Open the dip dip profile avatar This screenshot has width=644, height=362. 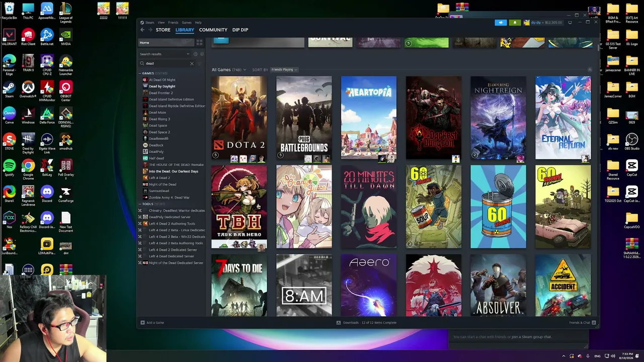pyautogui.click(x=526, y=23)
